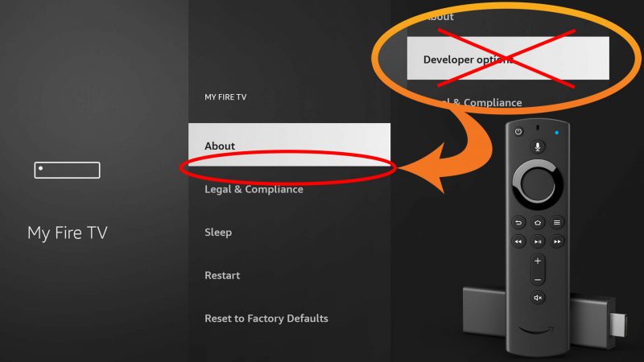Click the remote's home button
644x362 pixels.
click(x=538, y=223)
